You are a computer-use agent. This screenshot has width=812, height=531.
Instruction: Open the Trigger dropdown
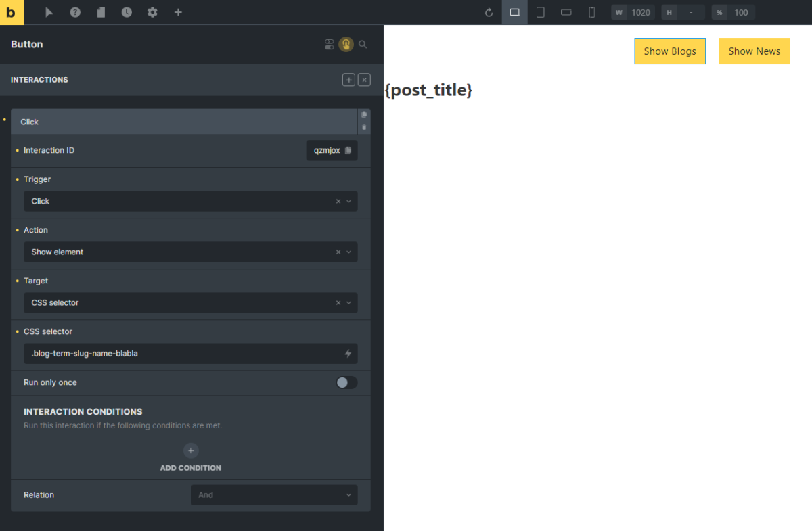click(x=189, y=201)
